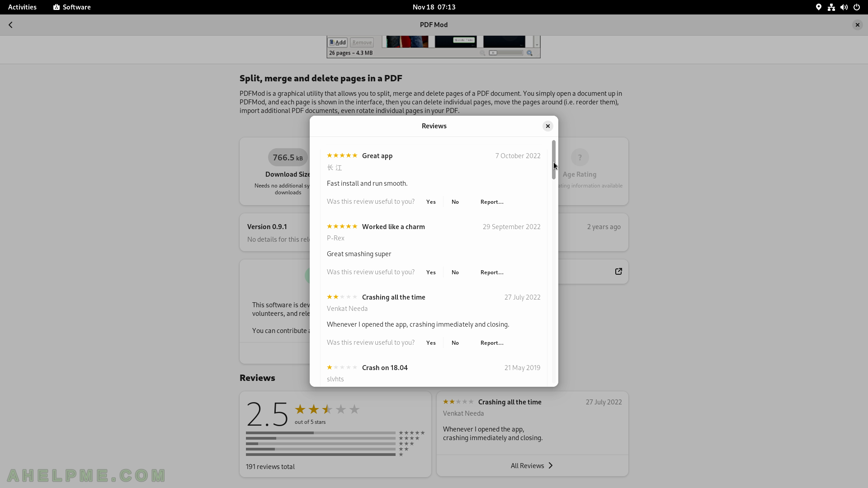868x488 pixels.
Task: Select the 'Great app' review title
Action: pos(377,156)
